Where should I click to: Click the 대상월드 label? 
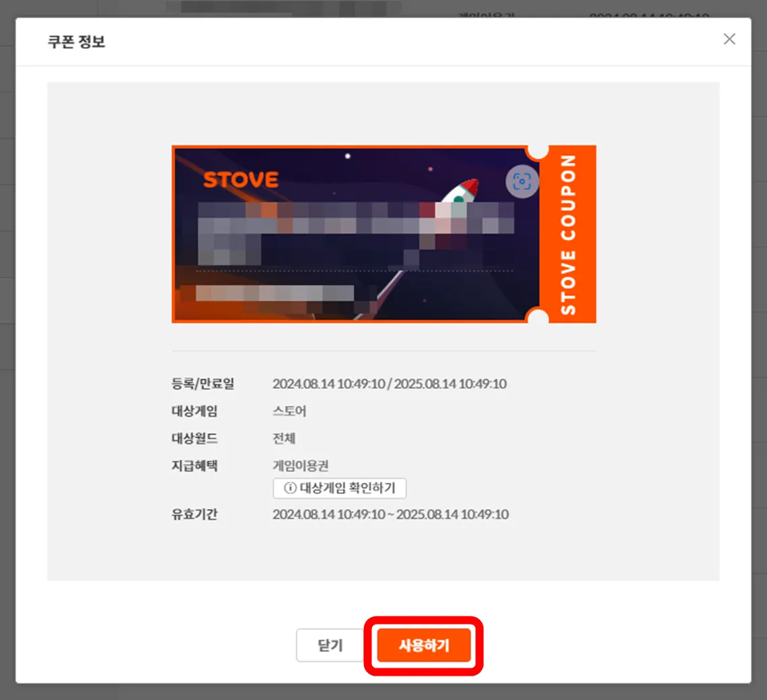[x=194, y=439]
